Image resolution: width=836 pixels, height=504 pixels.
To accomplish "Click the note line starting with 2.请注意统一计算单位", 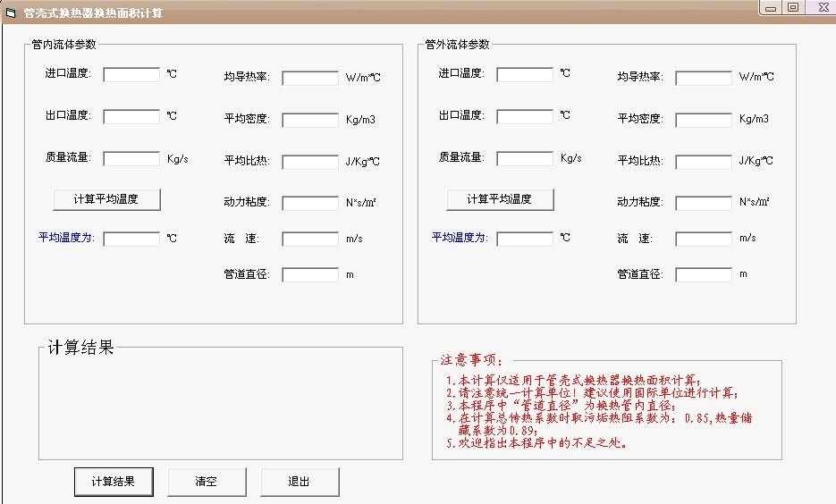I will click(592, 393).
